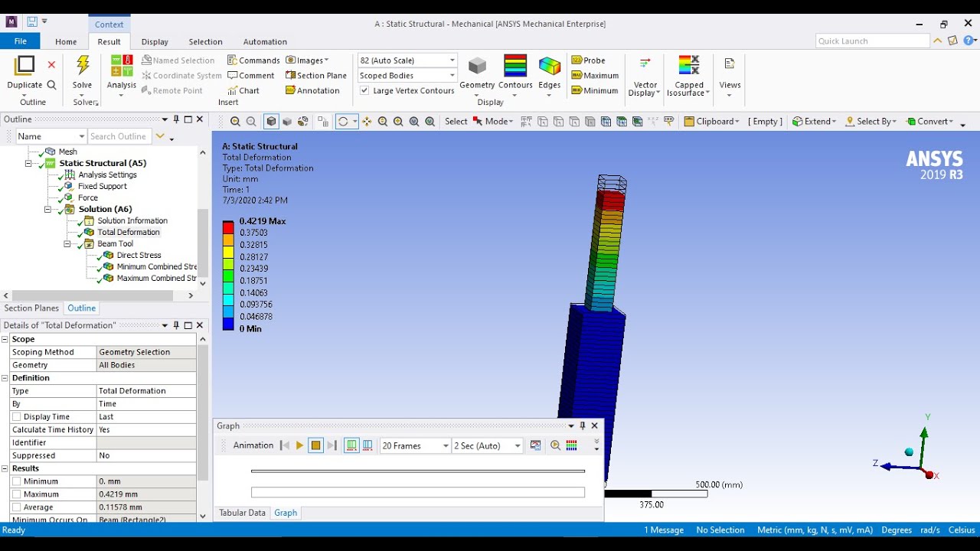Toggle Distributed animation frames button
Screen dimensions: 980x551
[351, 445]
